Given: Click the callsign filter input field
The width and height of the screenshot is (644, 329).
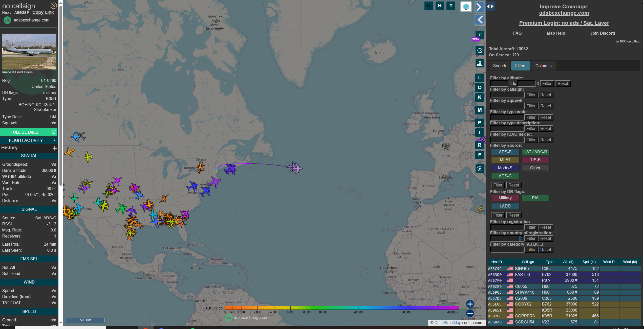Looking at the screenshot, I should pyautogui.click(x=507, y=95).
